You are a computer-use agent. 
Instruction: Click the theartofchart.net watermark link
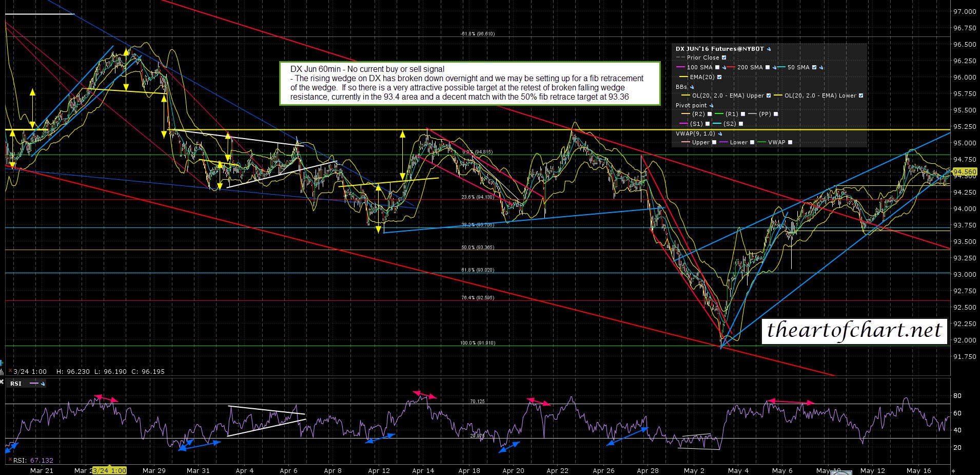[x=854, y=331]
